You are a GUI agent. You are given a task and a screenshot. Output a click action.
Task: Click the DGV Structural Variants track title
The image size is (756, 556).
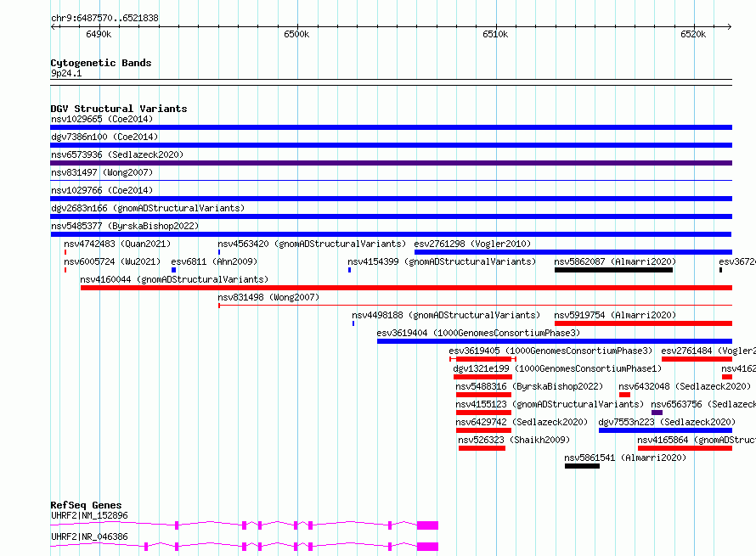coord(119,109)
